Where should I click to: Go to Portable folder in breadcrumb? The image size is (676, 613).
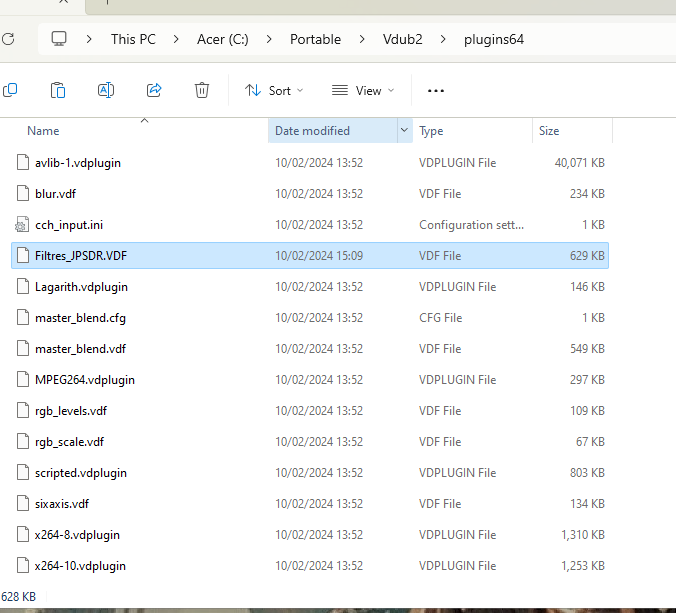[315, 39]
